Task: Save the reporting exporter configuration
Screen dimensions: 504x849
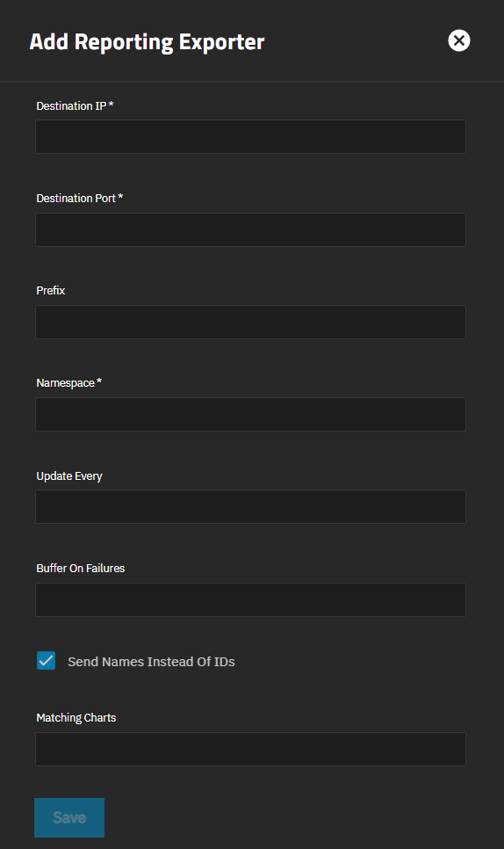Action: point(69,817)
